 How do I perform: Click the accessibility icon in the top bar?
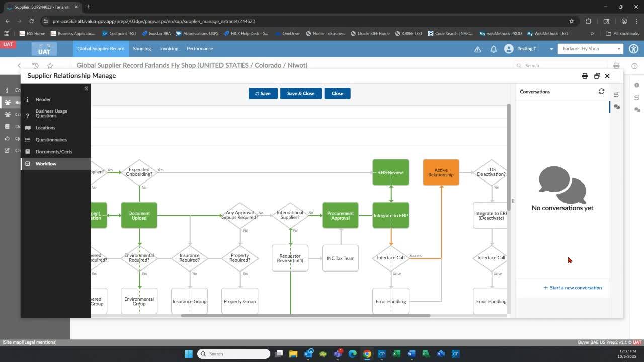[634, 49]
